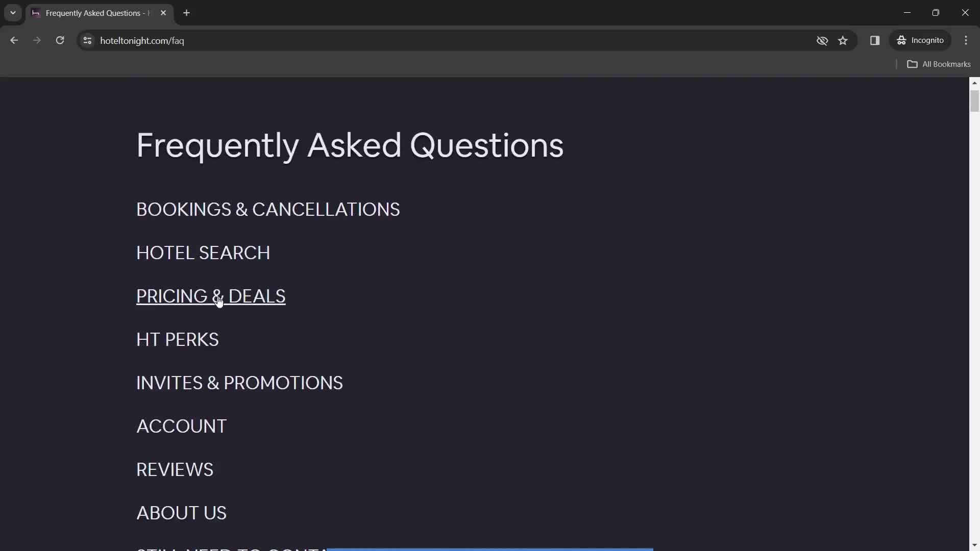Click the bookmark star icon
Screen dimensions: 980x551
point(843,40)
